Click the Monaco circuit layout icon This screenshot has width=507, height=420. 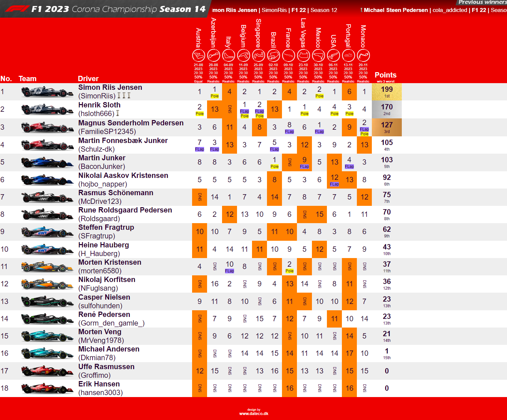coord(363,56)
